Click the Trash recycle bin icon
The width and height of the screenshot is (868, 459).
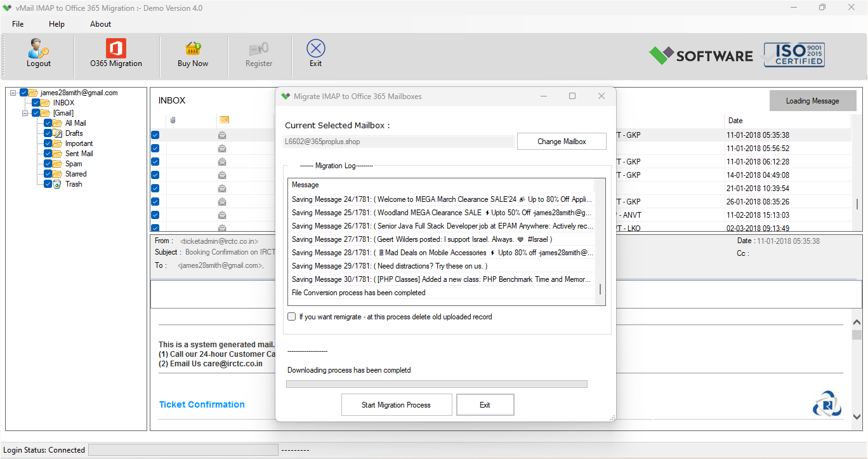tap(57, 184)
